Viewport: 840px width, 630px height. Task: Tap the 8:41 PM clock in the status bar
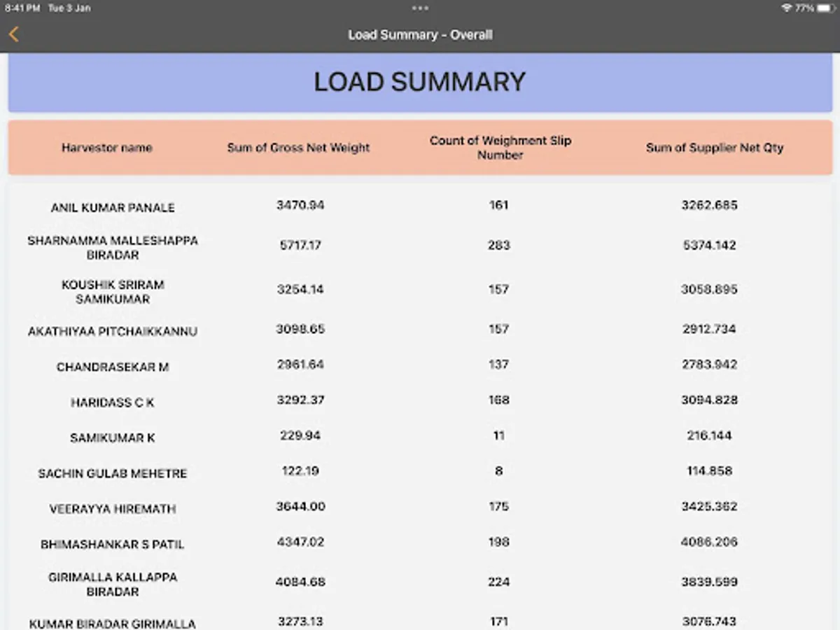(22, 8)
